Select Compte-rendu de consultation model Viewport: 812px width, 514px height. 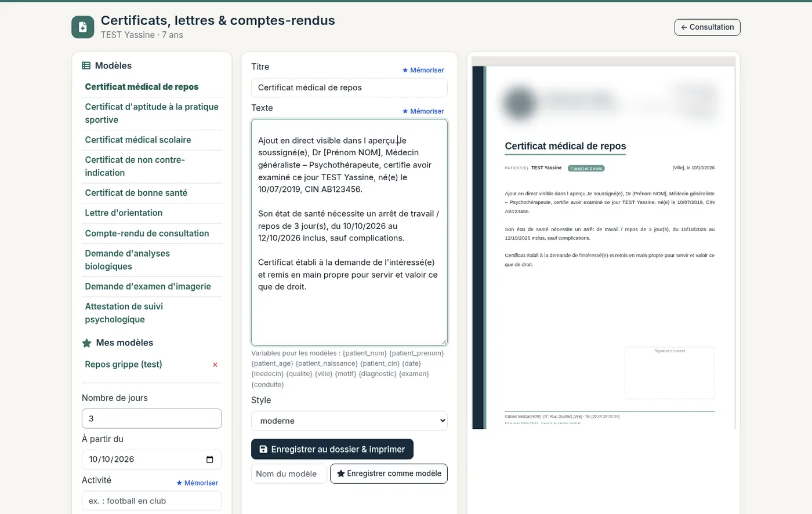(147, 233)
